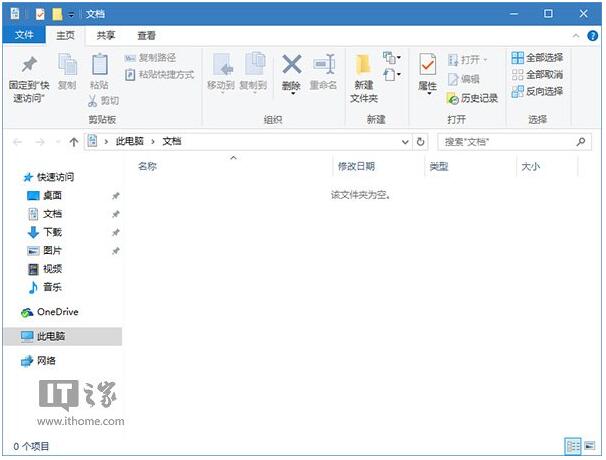Switch to the View (查看) tab

146,35
